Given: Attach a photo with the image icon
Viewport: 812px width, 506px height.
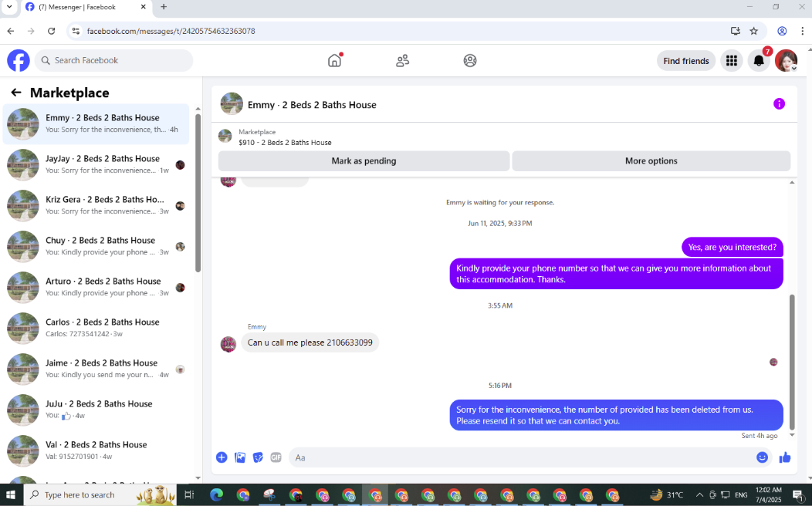Looking at the screenshot, I should coord(240,457).
